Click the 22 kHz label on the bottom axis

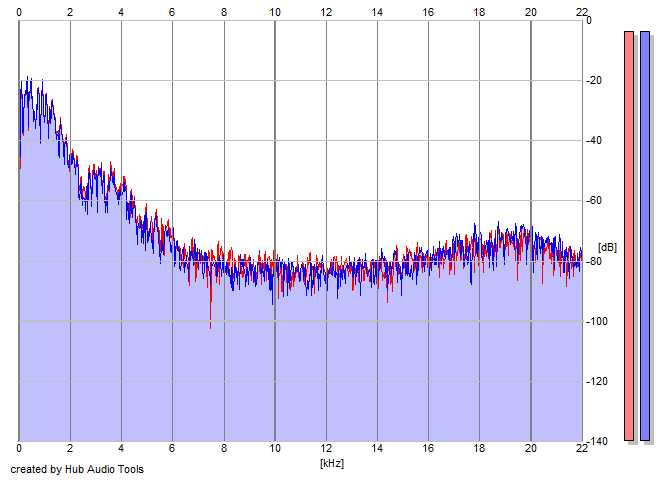pyautogui.click(x=582, y=450)
